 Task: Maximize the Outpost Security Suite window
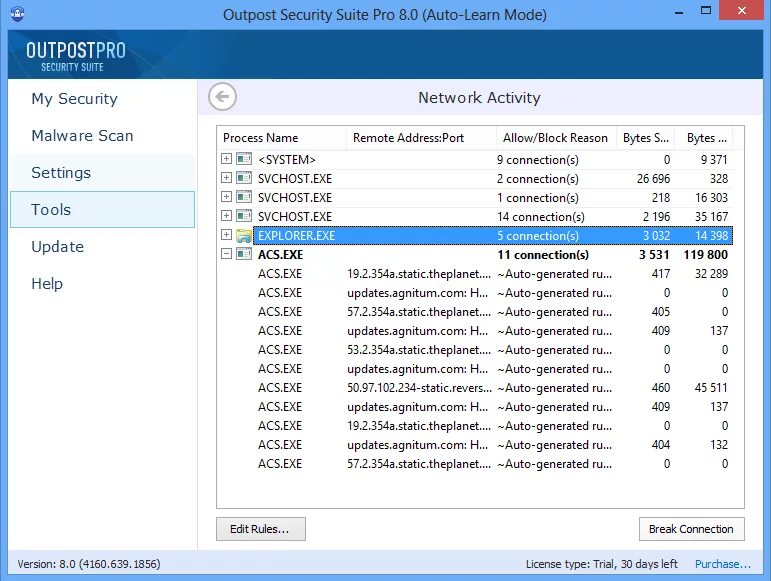(706, 10)
